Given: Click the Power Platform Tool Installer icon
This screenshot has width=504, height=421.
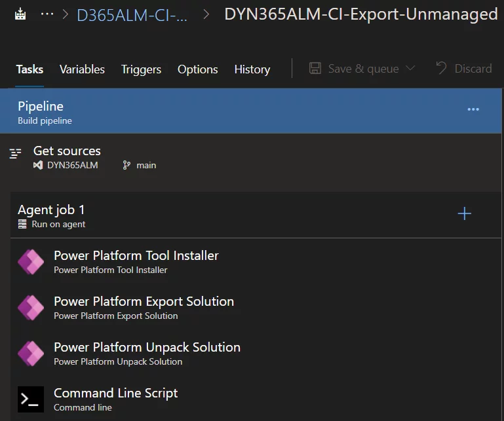Looking at the screenshot, I should (x=31, y=262).
